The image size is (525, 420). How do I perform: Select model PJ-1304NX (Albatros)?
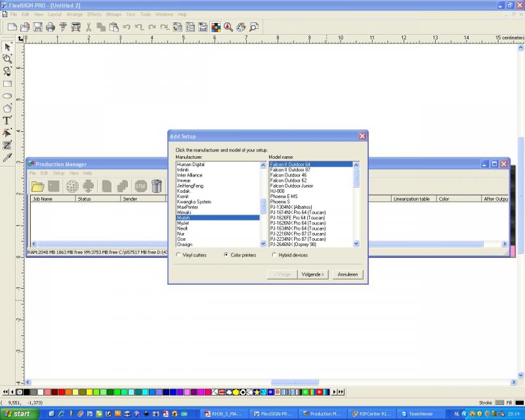[310, 207]
